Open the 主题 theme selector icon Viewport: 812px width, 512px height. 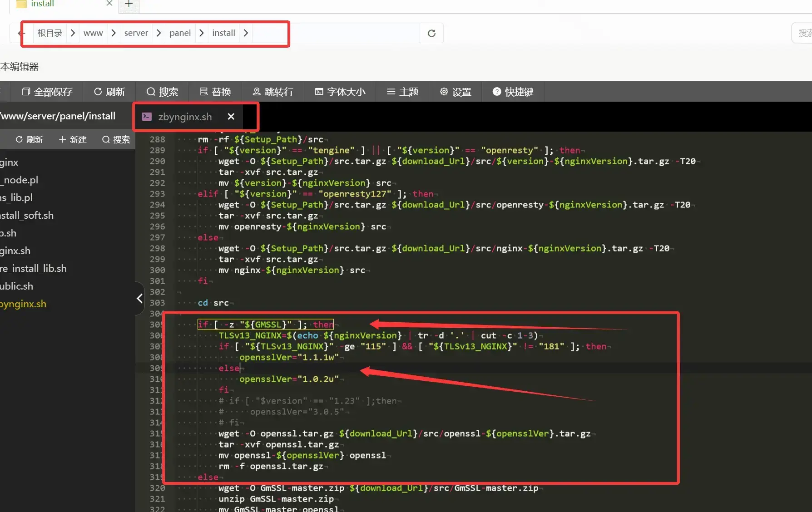coord(390,92)
